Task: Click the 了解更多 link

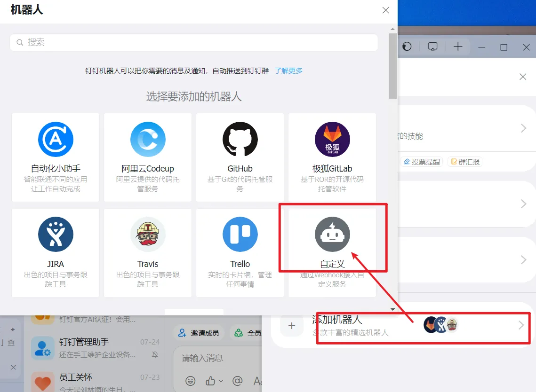Action: point(288,71)
